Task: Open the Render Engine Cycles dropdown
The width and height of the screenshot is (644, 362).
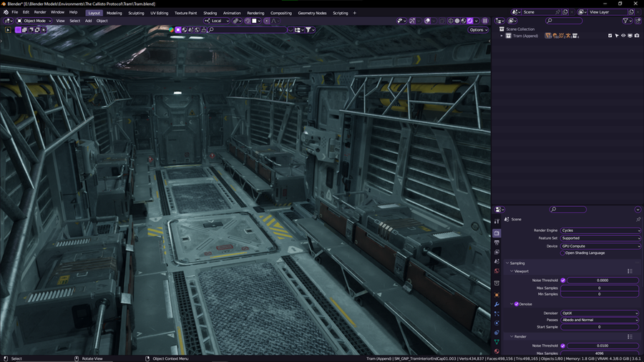Action: pos(600,230)
